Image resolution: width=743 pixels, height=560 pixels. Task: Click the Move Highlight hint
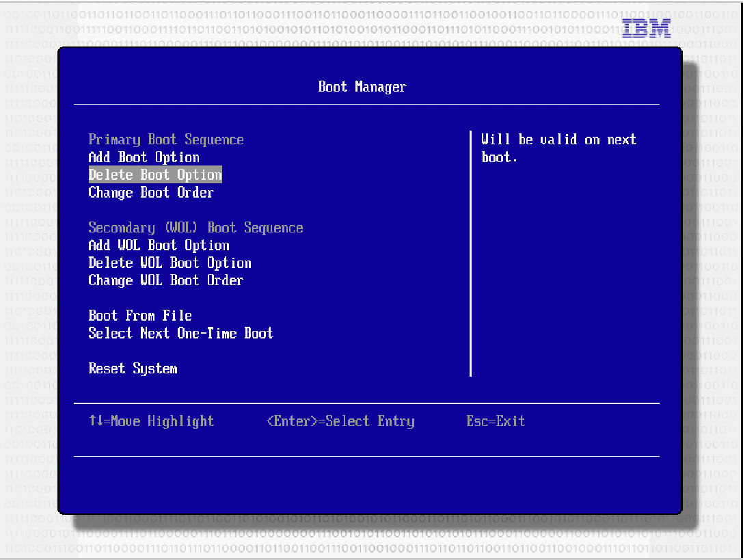pyautogui.click(x=151, y=421)
